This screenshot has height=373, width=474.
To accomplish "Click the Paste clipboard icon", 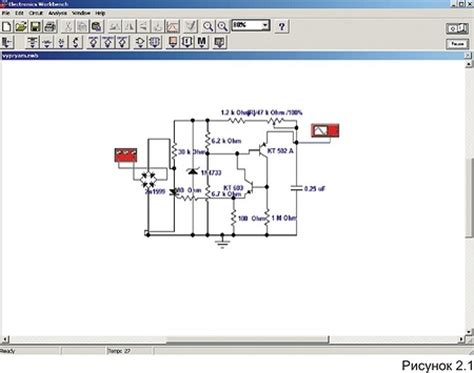I will (97, 26).
